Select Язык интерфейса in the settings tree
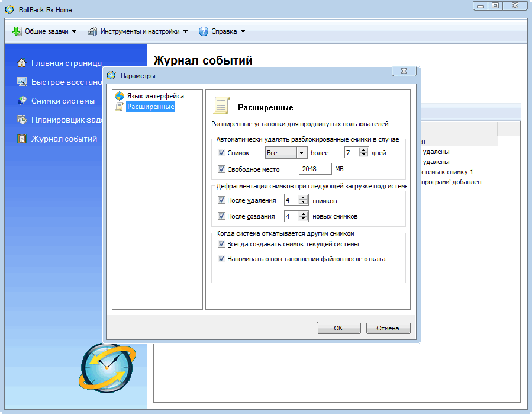This screenshot has width=532, height=414. pos(155,96)
